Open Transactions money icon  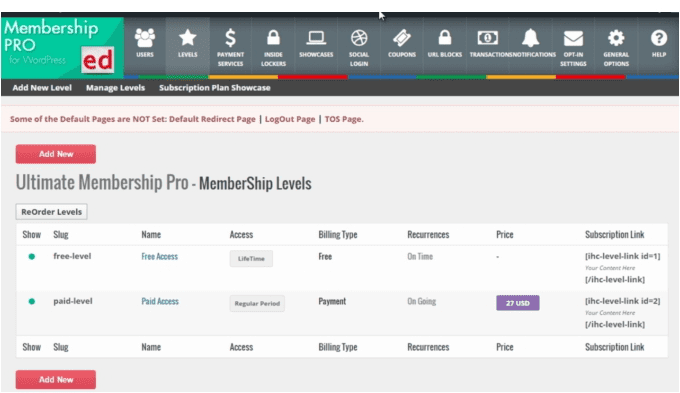tap(487, 38)
